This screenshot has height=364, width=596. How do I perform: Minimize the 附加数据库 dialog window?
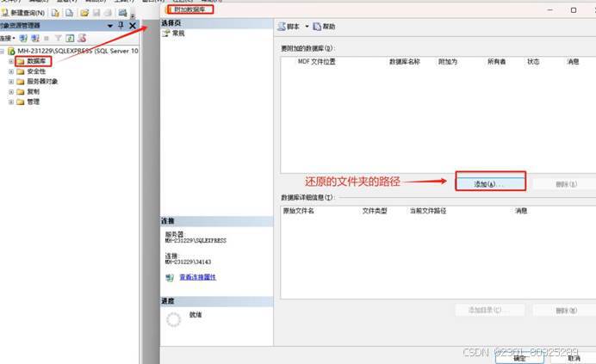tap(549, 9)
